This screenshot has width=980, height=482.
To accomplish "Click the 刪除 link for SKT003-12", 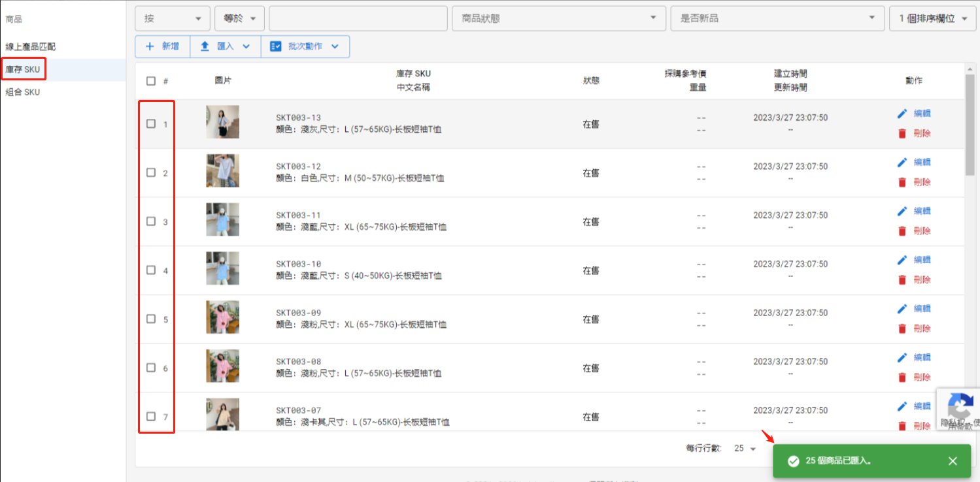I will [x=922, y=182].
